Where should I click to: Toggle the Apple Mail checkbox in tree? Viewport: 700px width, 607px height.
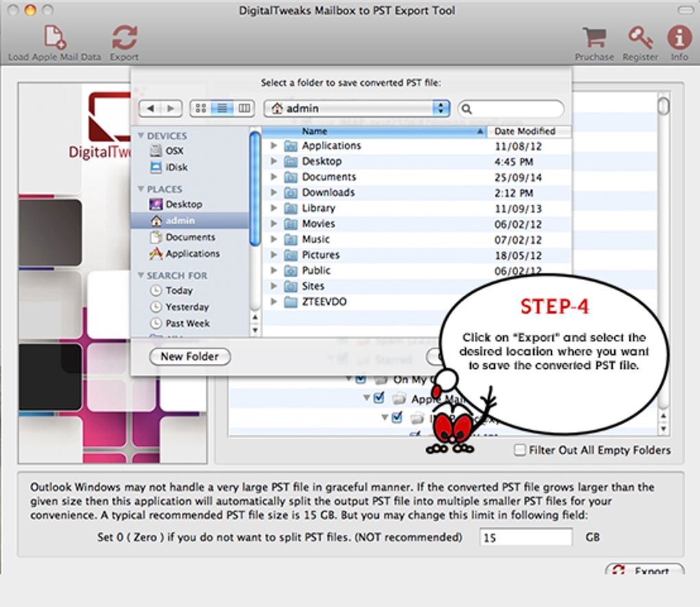(x=379, y=397)
